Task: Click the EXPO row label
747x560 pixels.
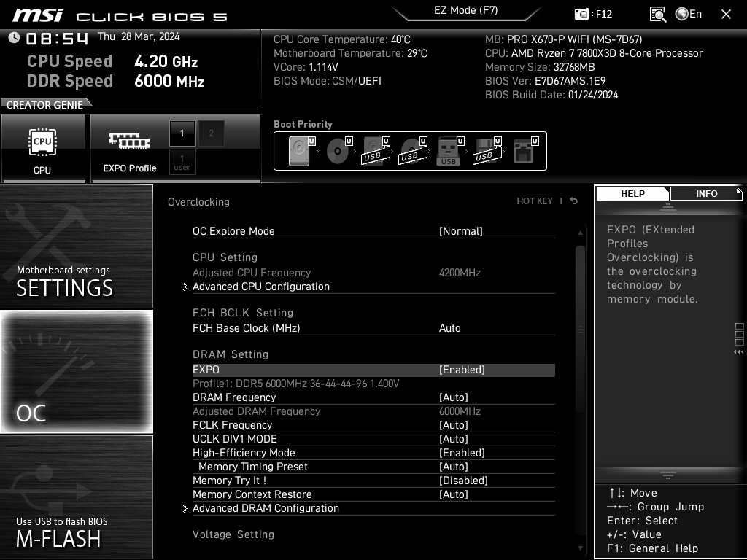Action: (x=206, y=370)
